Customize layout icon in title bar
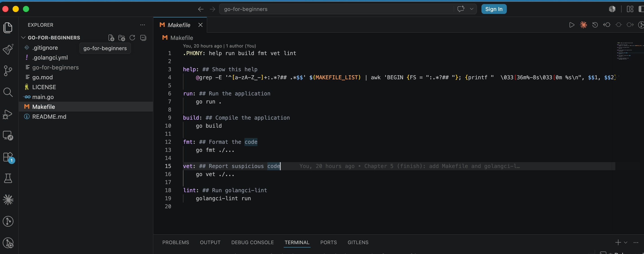644x254 pixels. 630,9
